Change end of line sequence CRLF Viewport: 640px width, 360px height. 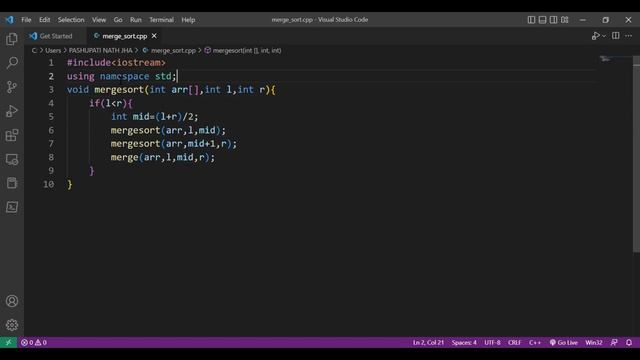[515, 342]
